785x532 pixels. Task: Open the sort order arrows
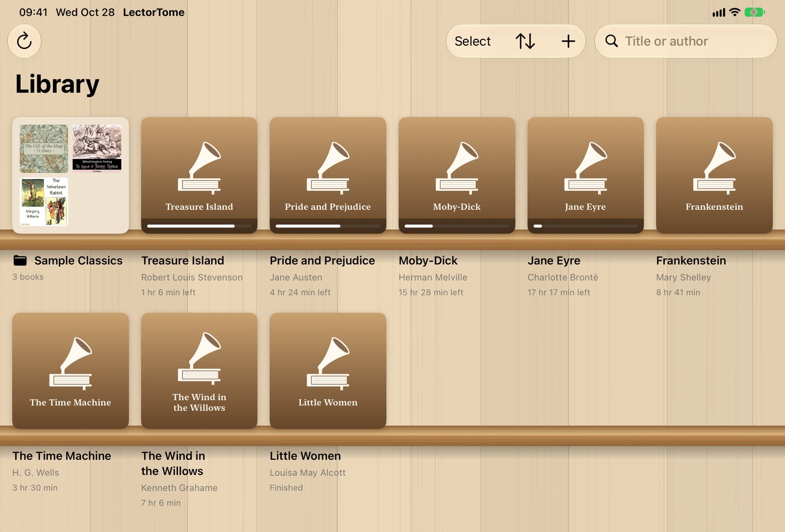click(x=525, y=41)
